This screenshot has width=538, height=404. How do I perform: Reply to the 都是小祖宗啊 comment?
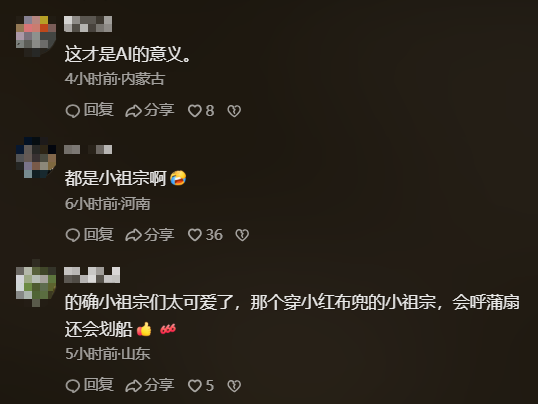(89, 235)
